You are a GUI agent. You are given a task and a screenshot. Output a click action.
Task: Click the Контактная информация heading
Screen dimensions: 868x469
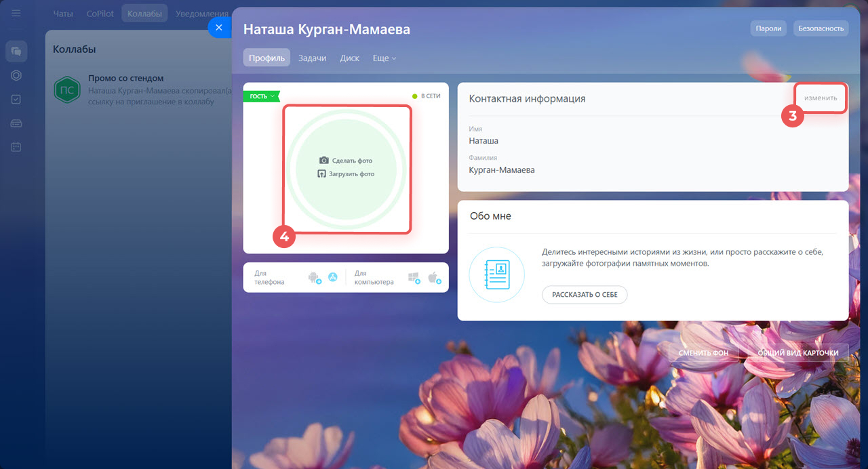point(528,99)
